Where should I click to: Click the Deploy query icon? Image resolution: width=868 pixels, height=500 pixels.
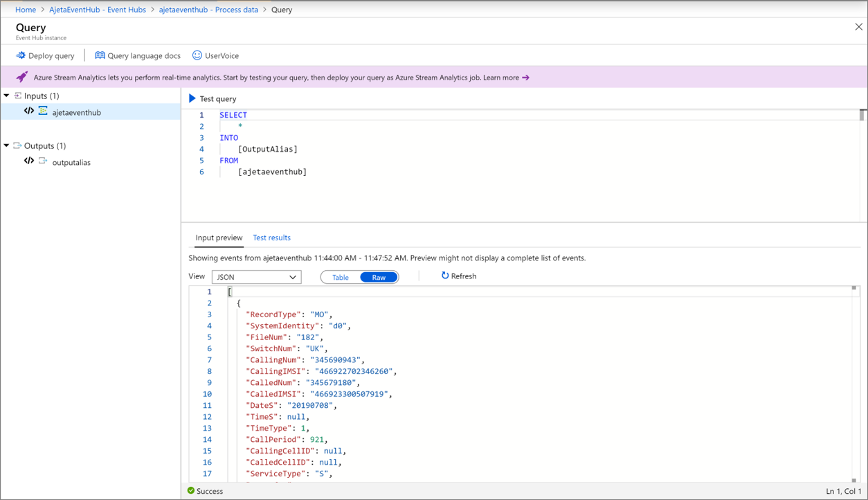pos(21,55)
